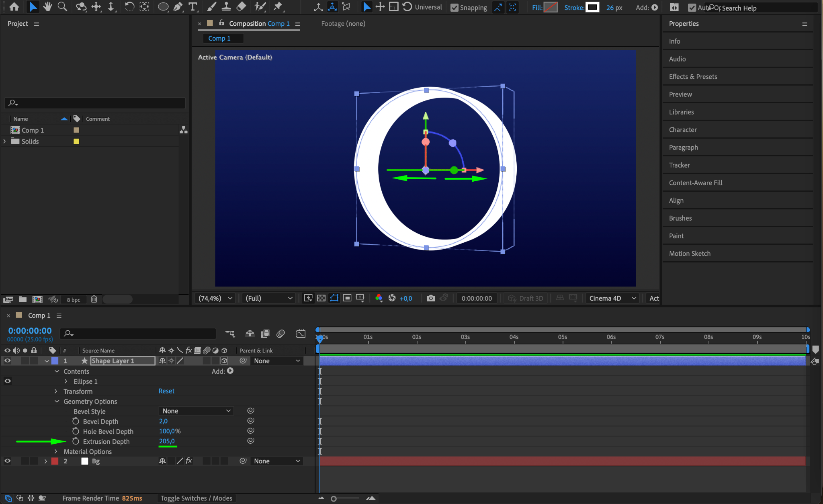Viewport: 823px width, 504px height.
Task: Select the Ellipse shape tool
Action: click(x=163, y=7)
